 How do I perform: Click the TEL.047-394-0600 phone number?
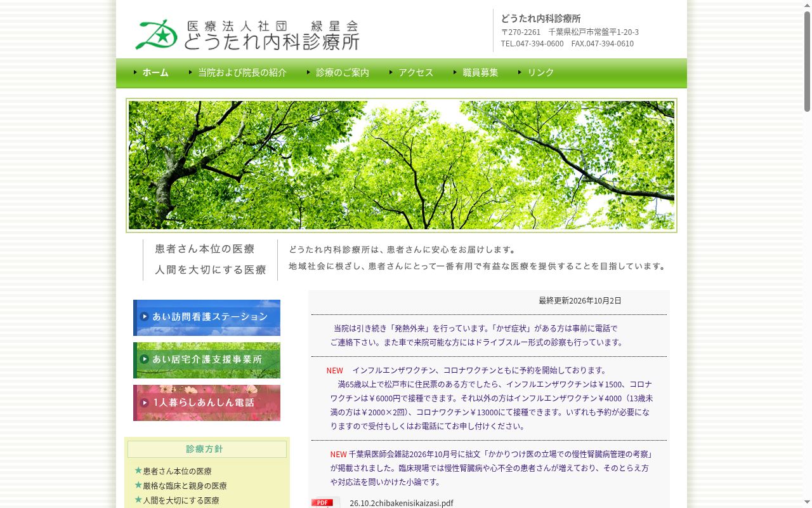pyautogui.click(x=532, y=44)
